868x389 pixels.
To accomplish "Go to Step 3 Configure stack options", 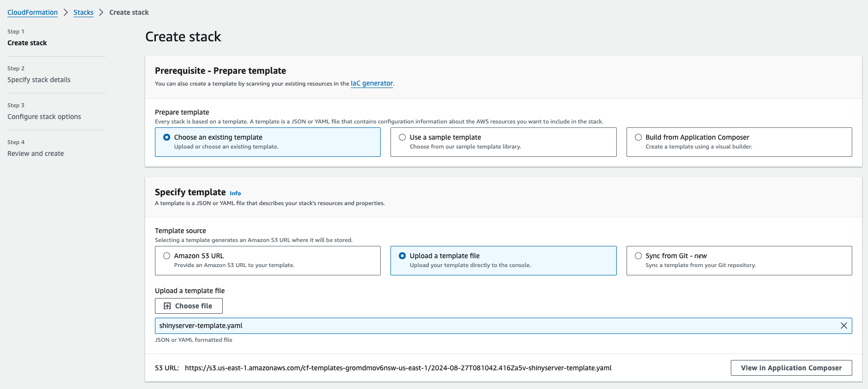I will (44, 117).
